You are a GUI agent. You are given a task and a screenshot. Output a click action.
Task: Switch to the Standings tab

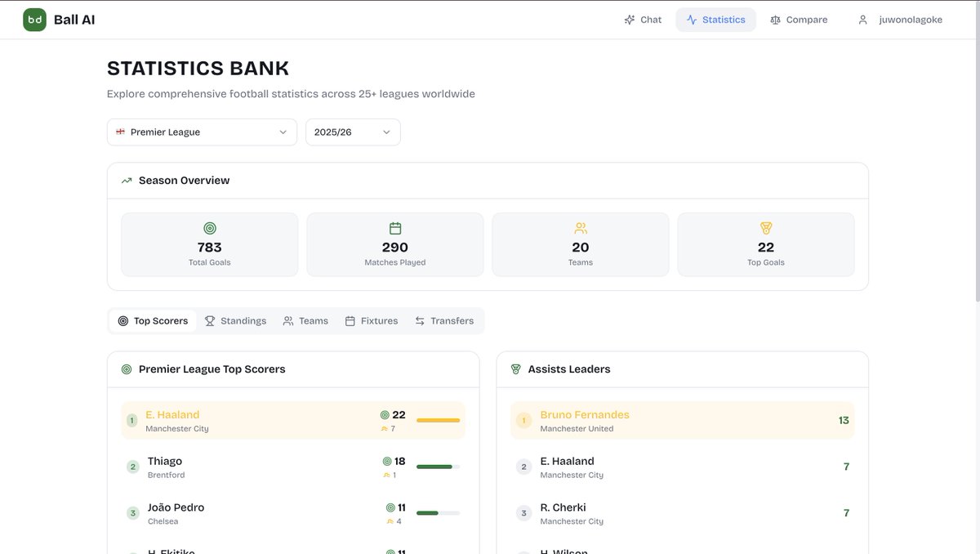point(235,321)
